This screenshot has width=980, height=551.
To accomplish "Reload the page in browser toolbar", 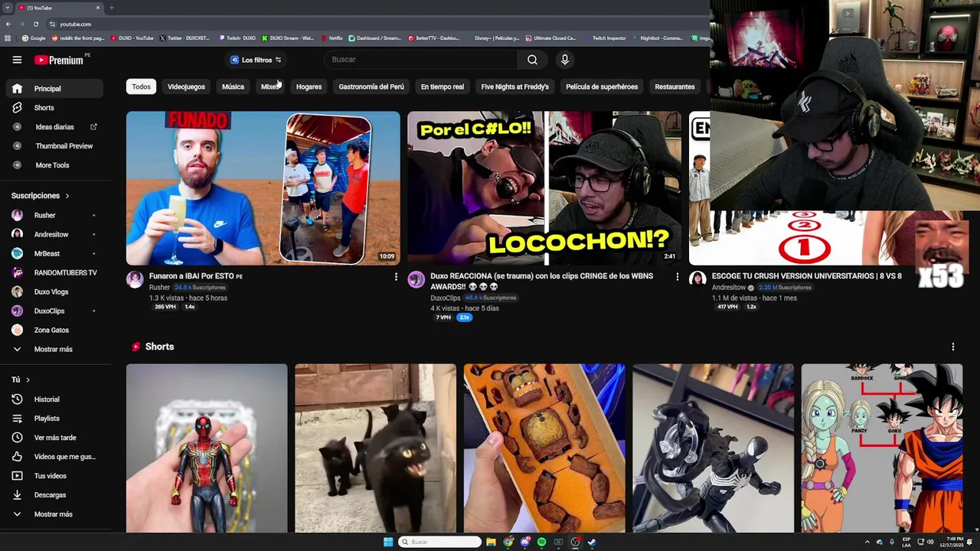I will click(35, 24).
